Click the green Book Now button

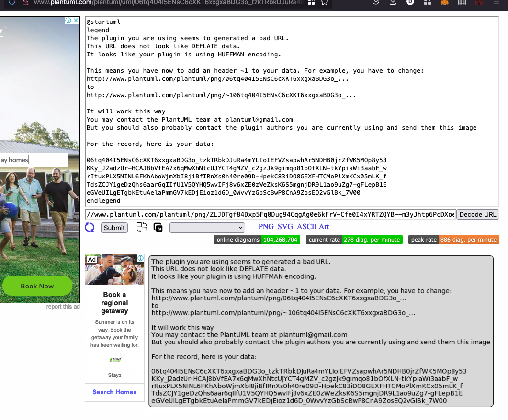coord(37,286)
